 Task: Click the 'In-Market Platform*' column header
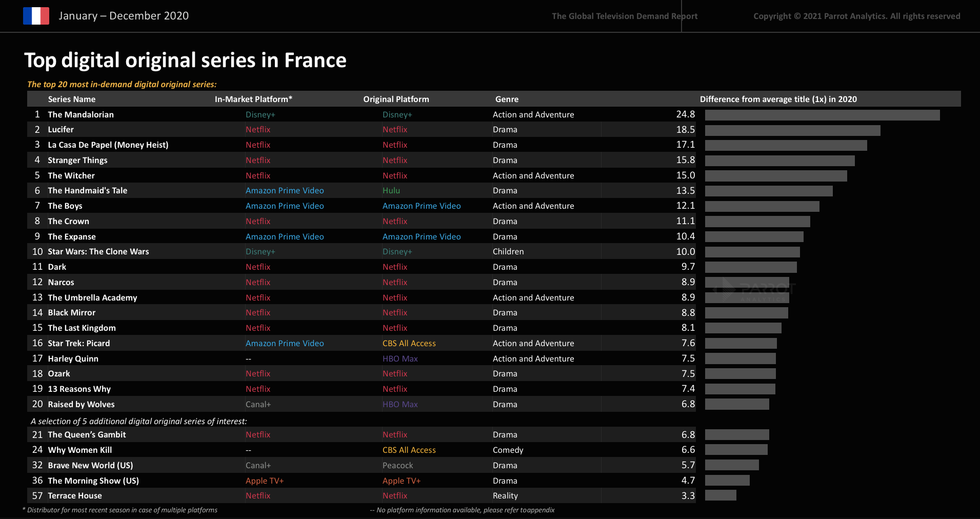click(253, 99)
